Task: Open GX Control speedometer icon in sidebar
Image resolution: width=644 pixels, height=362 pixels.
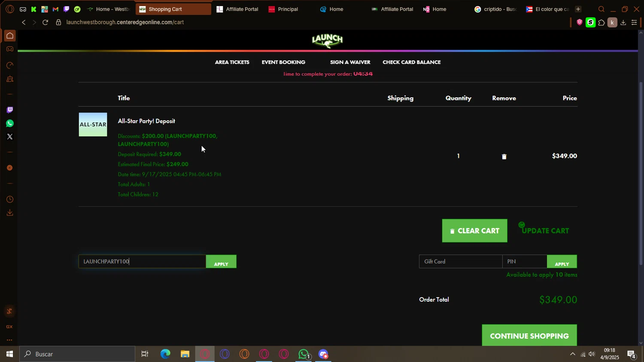Action: pos(10,65)
